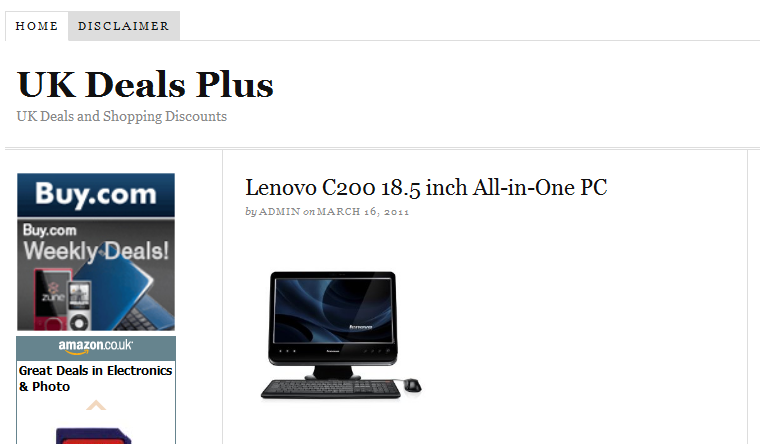The height and width of the screenshot is (444, 760).
Task: Click the UK Deals Plus site title
Action: 145,85
